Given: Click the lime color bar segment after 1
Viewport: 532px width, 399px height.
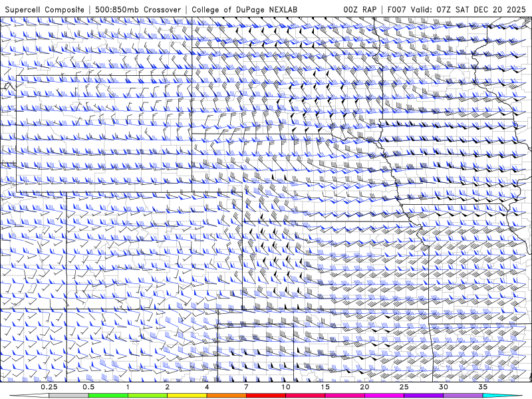Looking at the screenshot, I should (148, 396).
